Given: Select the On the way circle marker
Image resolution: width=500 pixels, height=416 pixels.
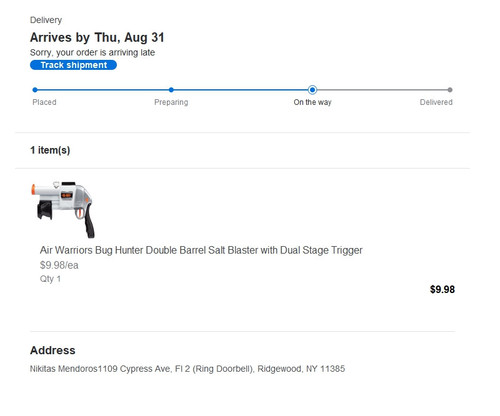Looking at the screenshot, I should click(312, 90).
